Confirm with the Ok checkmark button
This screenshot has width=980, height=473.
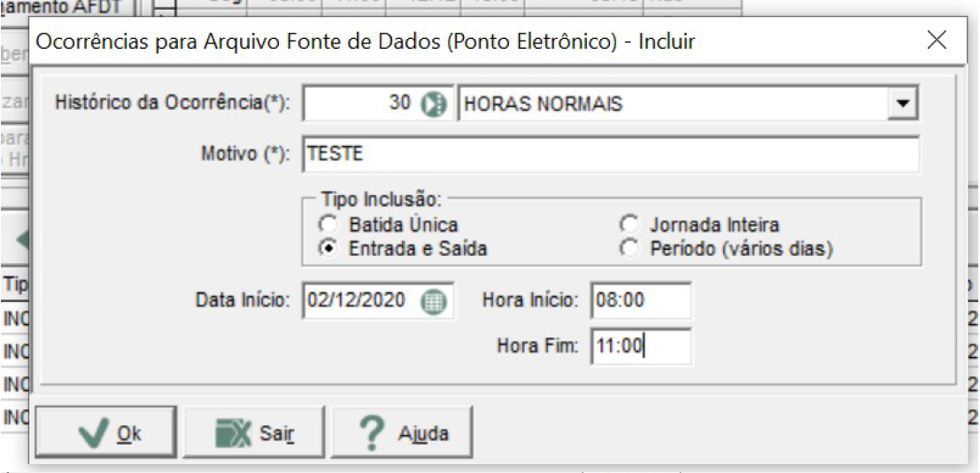pos(106,434)
